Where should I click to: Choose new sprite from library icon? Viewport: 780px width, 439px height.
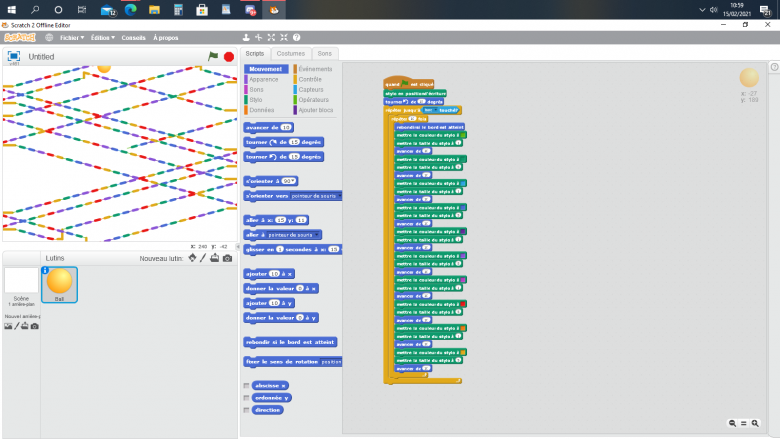pos(191,258)
